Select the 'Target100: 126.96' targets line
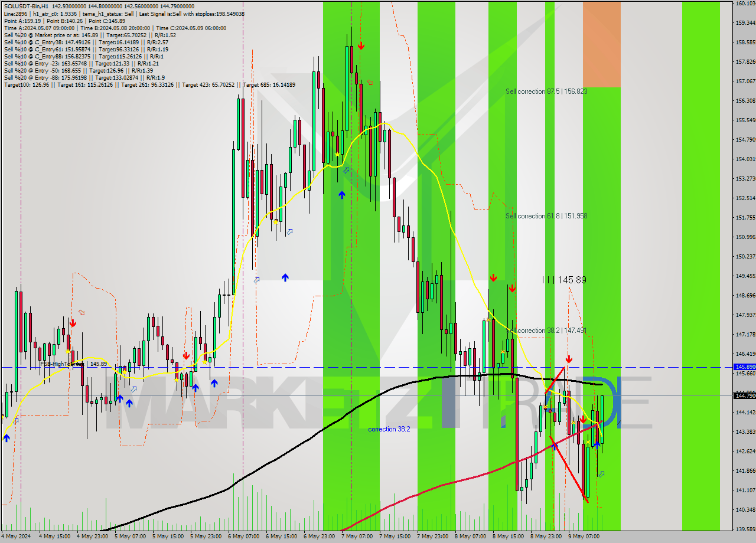The image size is (756, 543). click(149, 84)
